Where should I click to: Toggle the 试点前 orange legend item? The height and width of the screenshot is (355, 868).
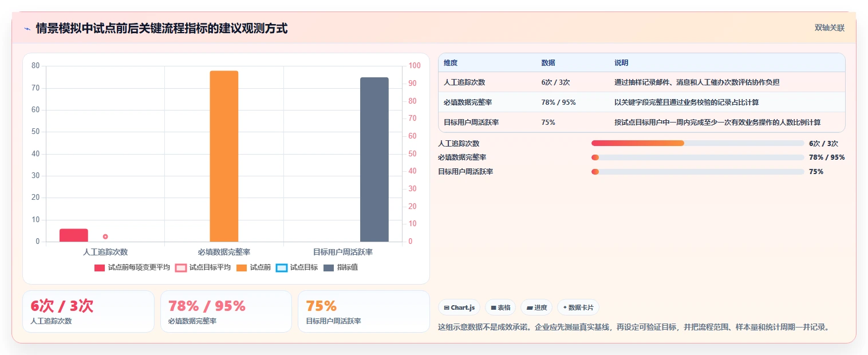click(x=253, y=267)
